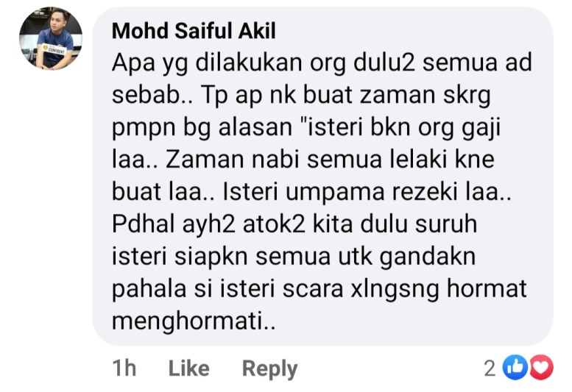
Task: Open the 1h timestamp link
Action: 124,368
